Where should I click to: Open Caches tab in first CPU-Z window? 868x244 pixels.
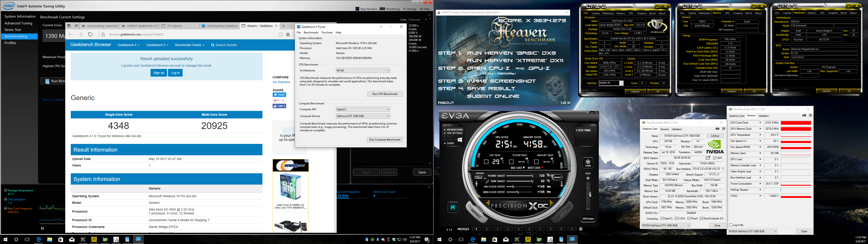point(595,14)
